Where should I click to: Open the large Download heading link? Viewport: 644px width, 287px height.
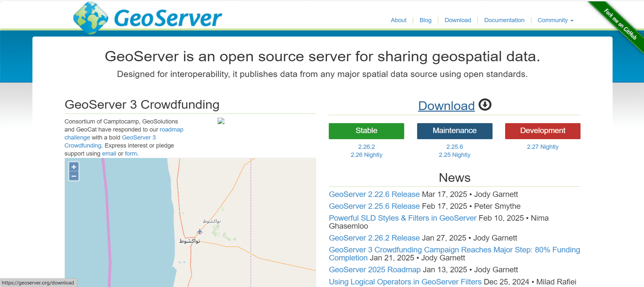tap(446, 106)
